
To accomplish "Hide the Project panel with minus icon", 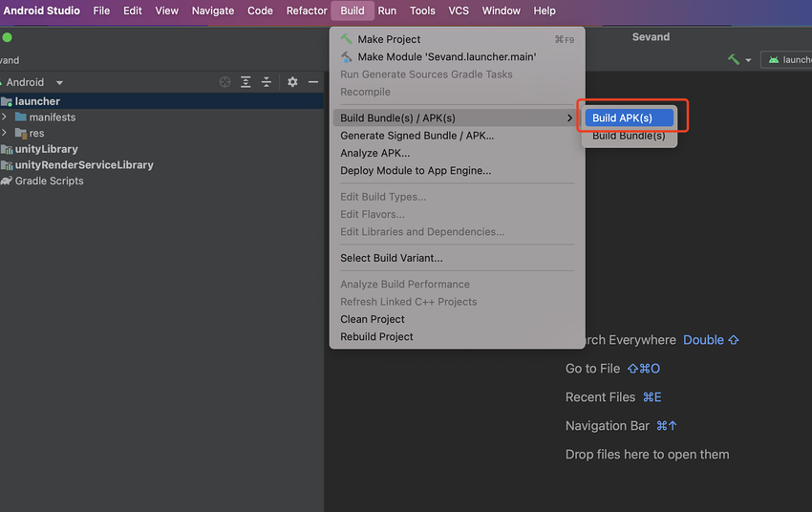I will point(312,82).
